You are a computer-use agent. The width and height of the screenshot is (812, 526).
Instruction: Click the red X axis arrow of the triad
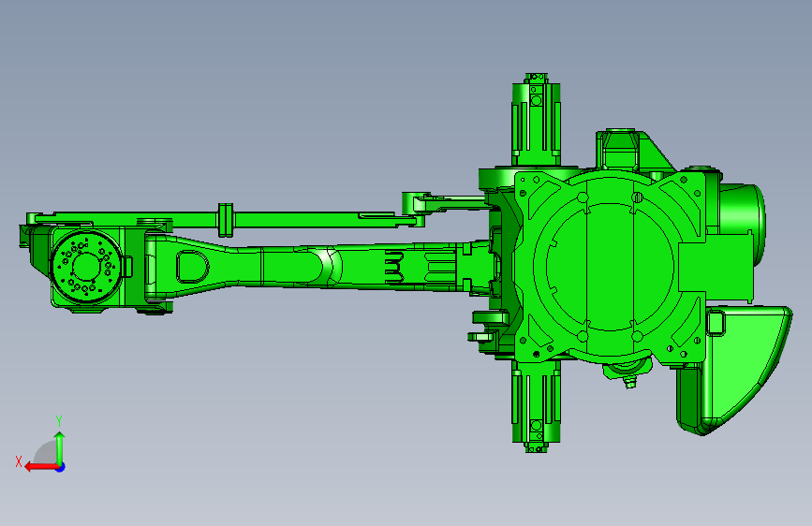(x=40, y=467)
